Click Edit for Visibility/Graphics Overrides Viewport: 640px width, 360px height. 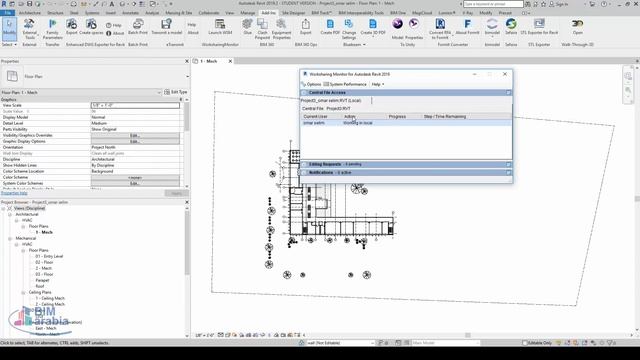pyautogui.click(x=135, y=135)
